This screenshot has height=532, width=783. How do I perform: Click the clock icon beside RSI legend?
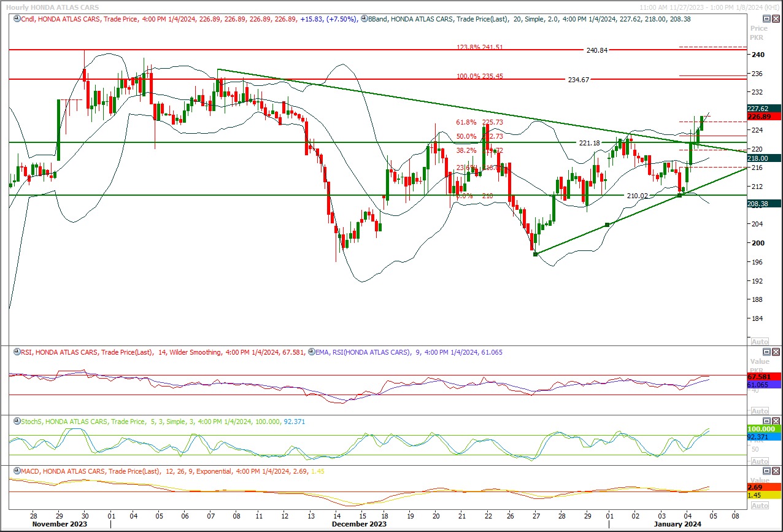pos(15,352)
